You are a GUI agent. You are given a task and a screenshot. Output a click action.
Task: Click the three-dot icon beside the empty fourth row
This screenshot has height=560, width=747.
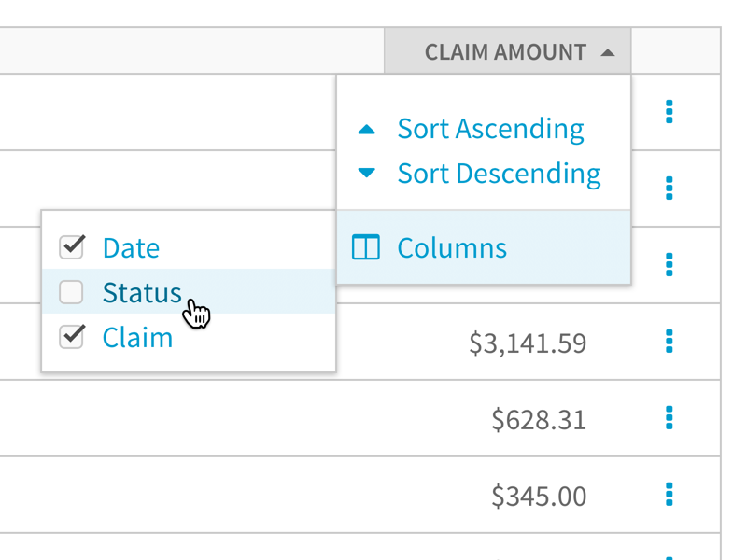670,264
